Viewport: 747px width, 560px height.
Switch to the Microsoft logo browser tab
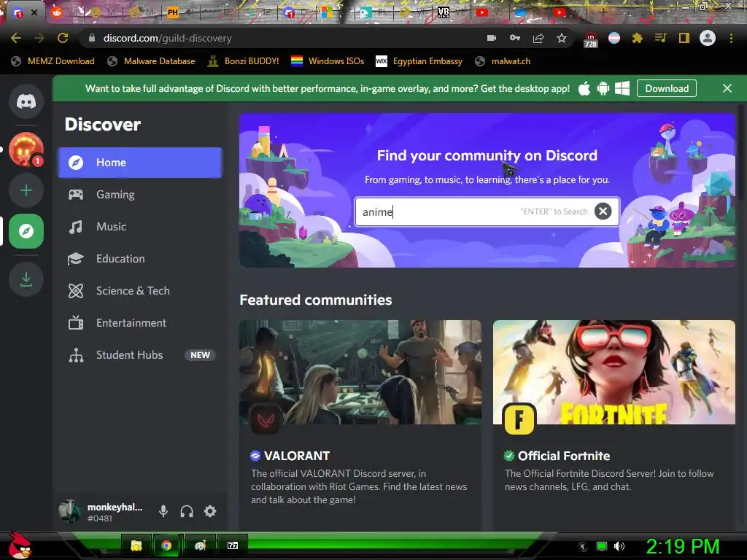[x=328, y=12]
